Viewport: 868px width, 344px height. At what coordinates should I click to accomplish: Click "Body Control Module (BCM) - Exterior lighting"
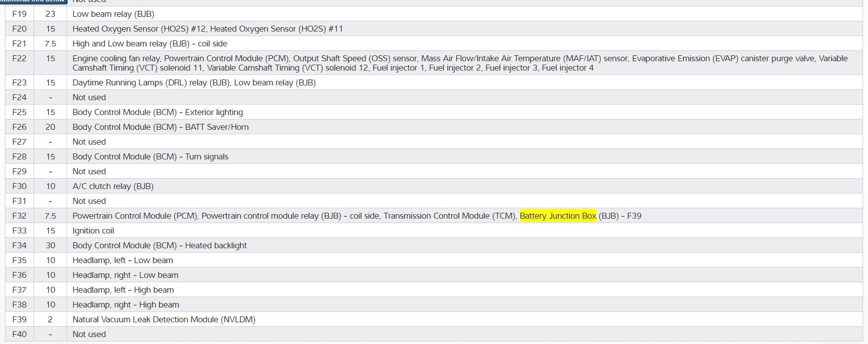point(158,112)
